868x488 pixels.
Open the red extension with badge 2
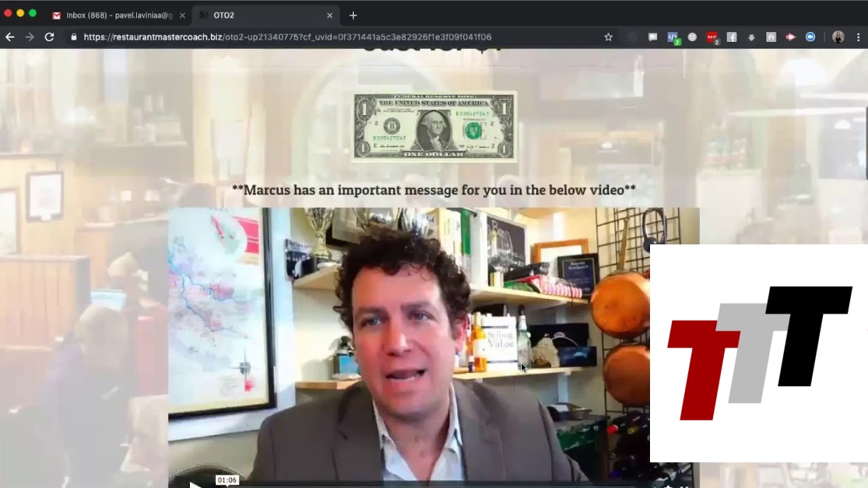click(x=712, y=37)
